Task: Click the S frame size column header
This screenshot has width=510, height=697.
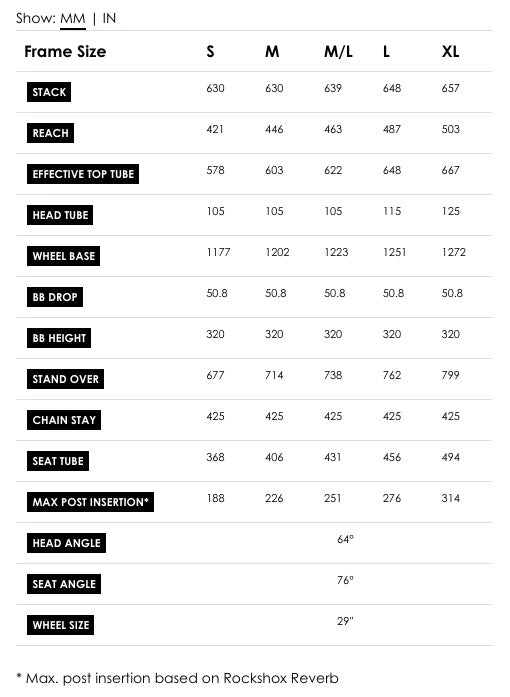Action: coord(210,52)
